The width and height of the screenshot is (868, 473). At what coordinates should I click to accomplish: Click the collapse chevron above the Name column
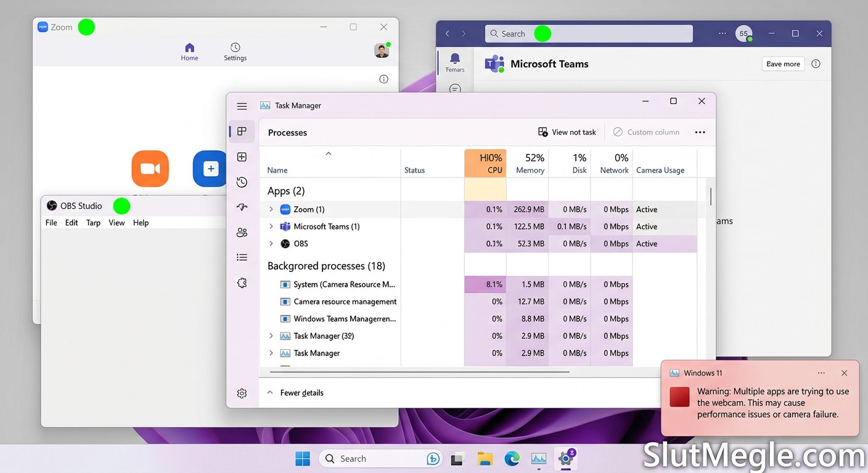[329, 153]
